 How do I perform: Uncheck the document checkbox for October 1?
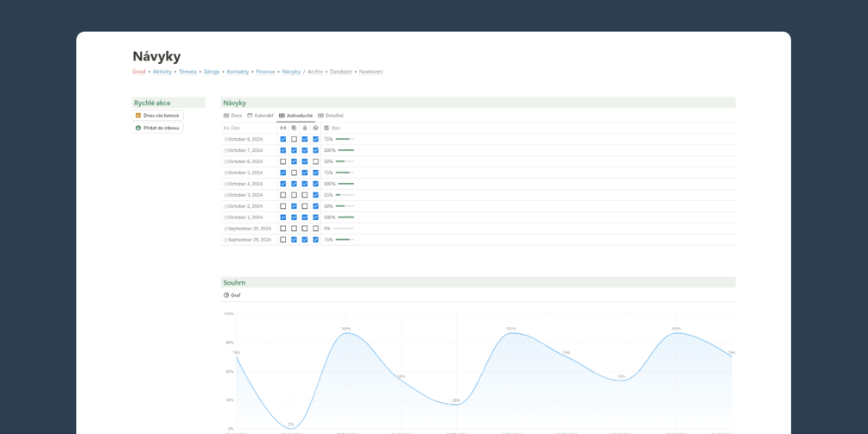[294, 217]
